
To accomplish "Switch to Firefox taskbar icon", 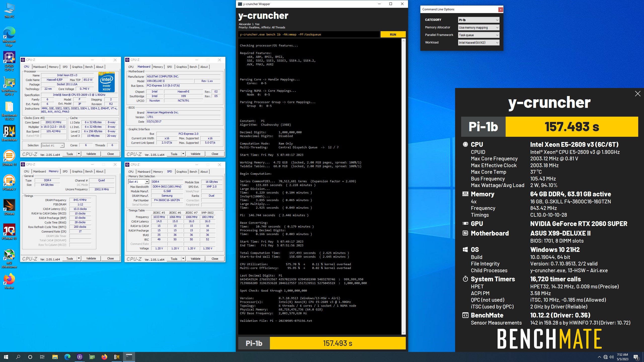I will coord(104,357).
